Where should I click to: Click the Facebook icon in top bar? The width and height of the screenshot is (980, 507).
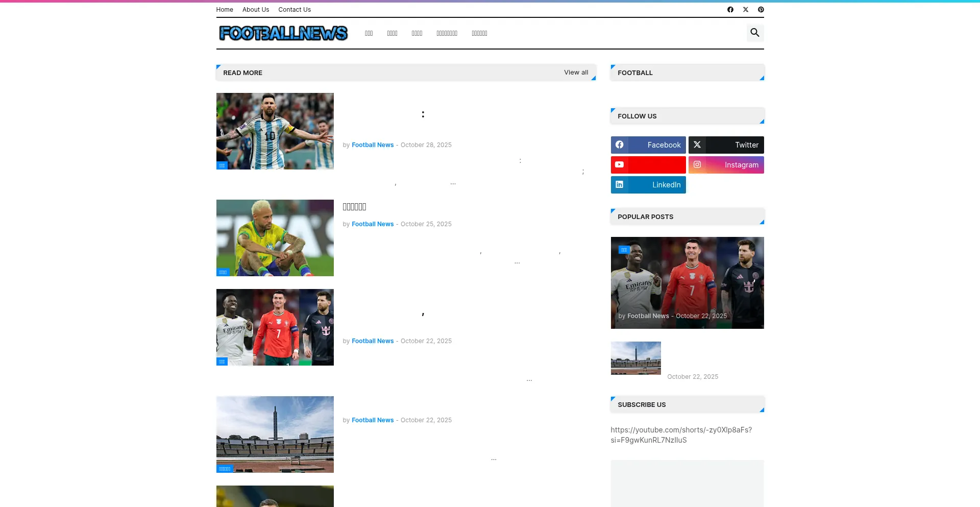tap(730, 10)
